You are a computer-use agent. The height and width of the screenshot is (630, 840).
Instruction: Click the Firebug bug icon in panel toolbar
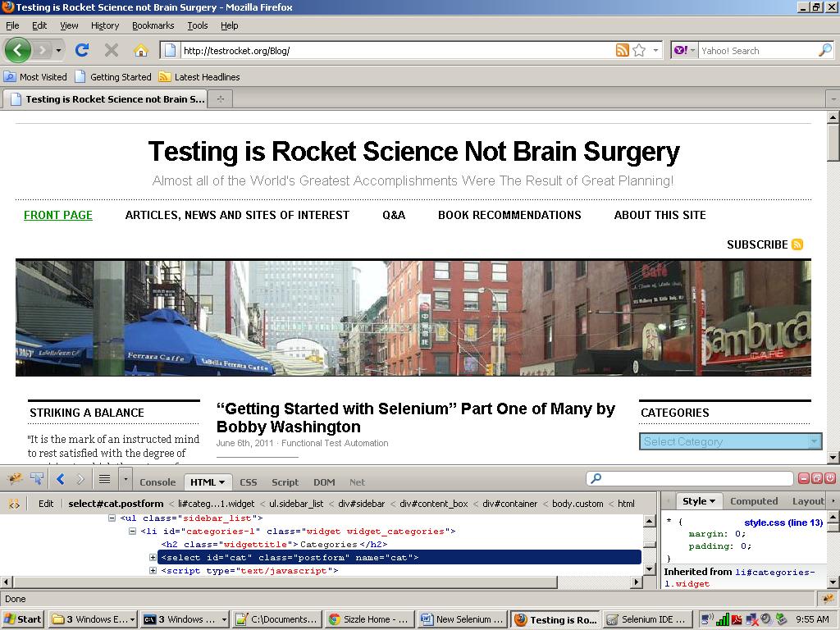pyautogui.click(x=15, y=478)
